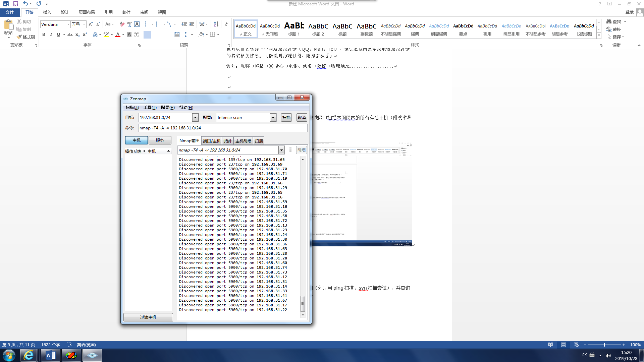Apply bold formatting in the ribbon
Screen dimensions: 644x362
tap(44, 35)
